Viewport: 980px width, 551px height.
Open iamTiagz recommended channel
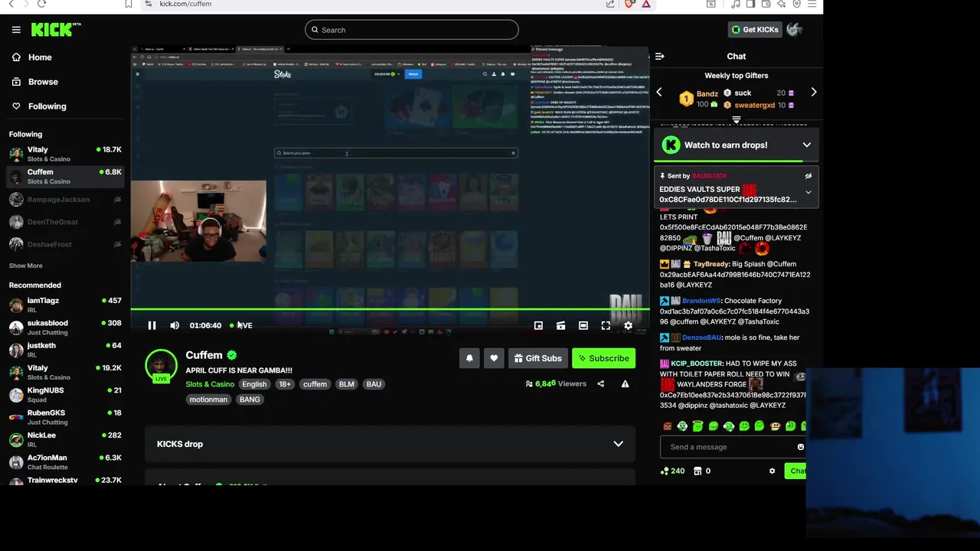click(64, 305)
